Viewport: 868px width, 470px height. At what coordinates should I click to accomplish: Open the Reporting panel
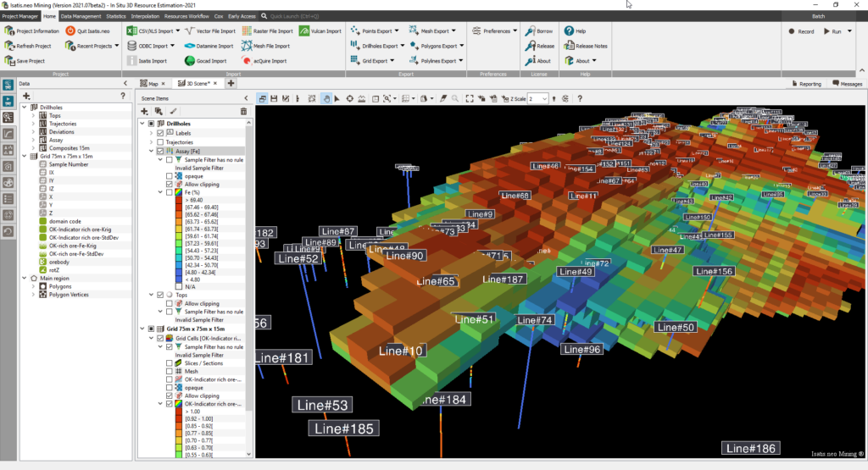806,84
